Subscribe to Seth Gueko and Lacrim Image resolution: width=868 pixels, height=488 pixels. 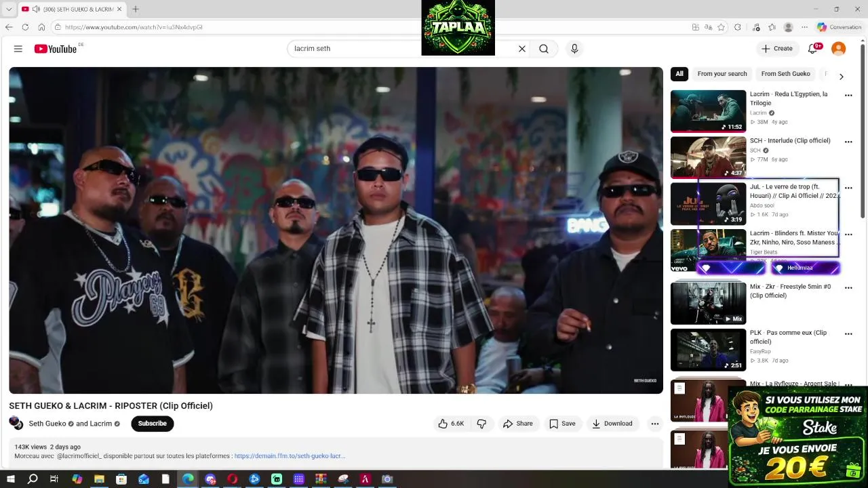(153, 424)
